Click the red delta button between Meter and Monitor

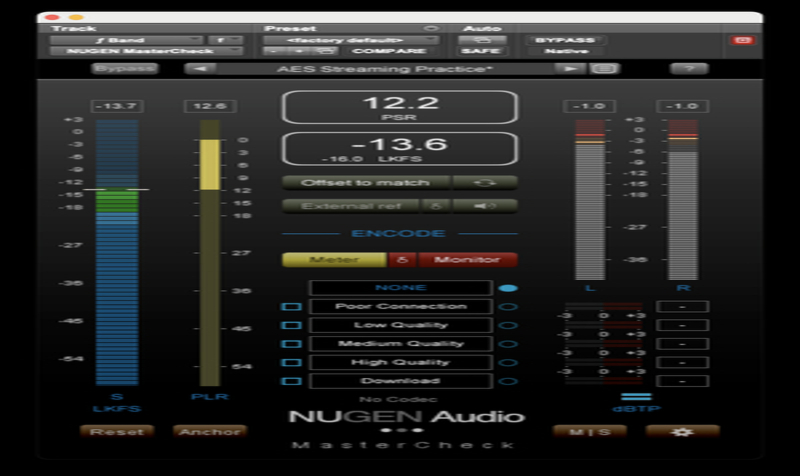pos(403,260)
